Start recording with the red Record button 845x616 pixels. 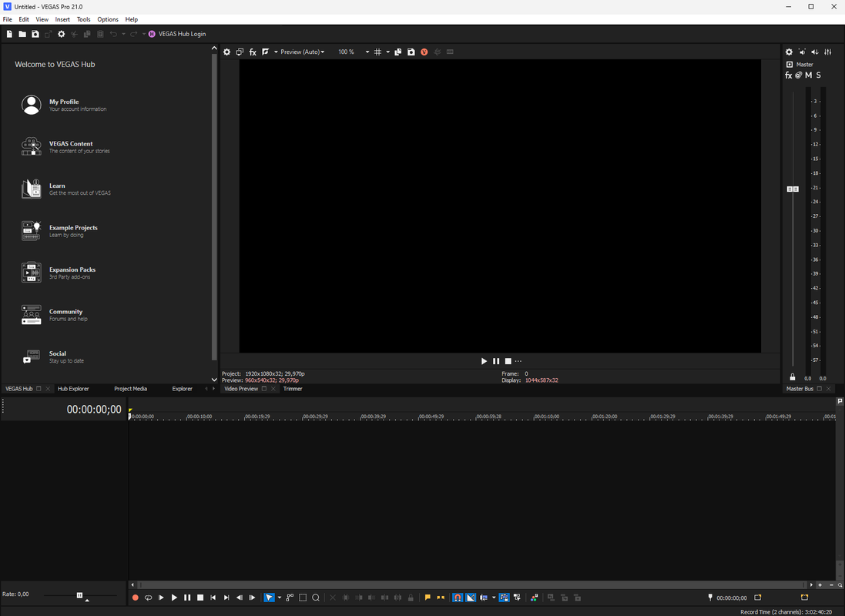(136, 598)
